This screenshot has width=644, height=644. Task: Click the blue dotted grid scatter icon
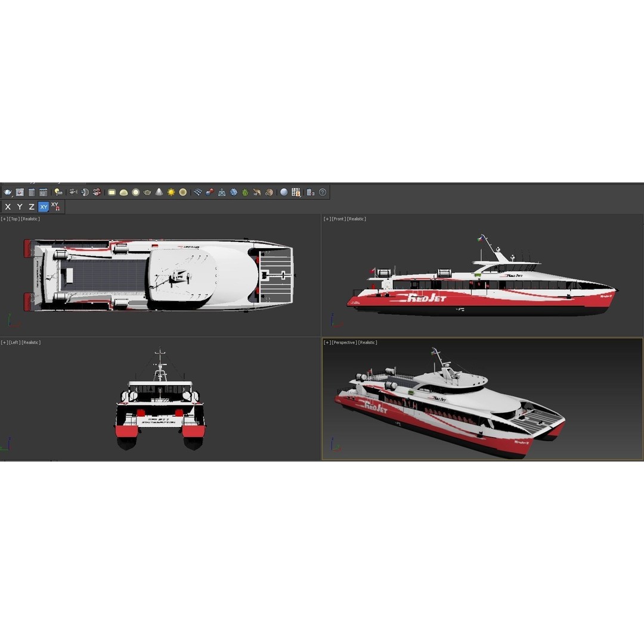[x=198, y=192]
